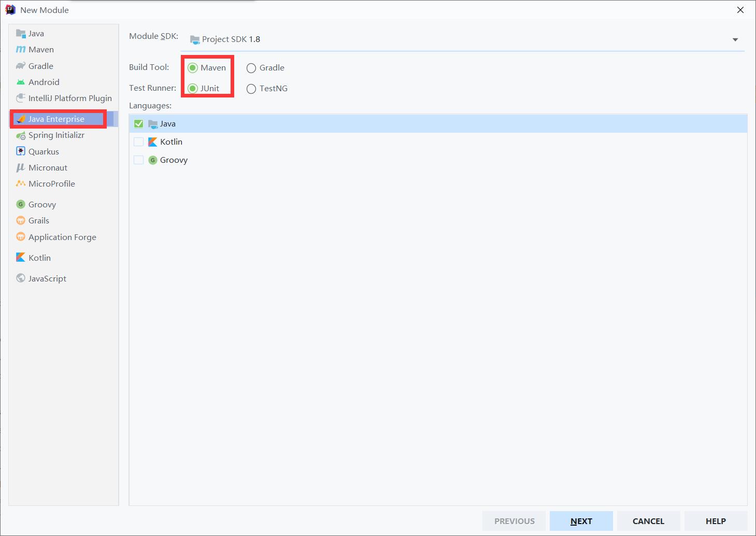Click the Kotlin icon in sidebar
Screen dimensions: 756x536
(x=21, y=257)
